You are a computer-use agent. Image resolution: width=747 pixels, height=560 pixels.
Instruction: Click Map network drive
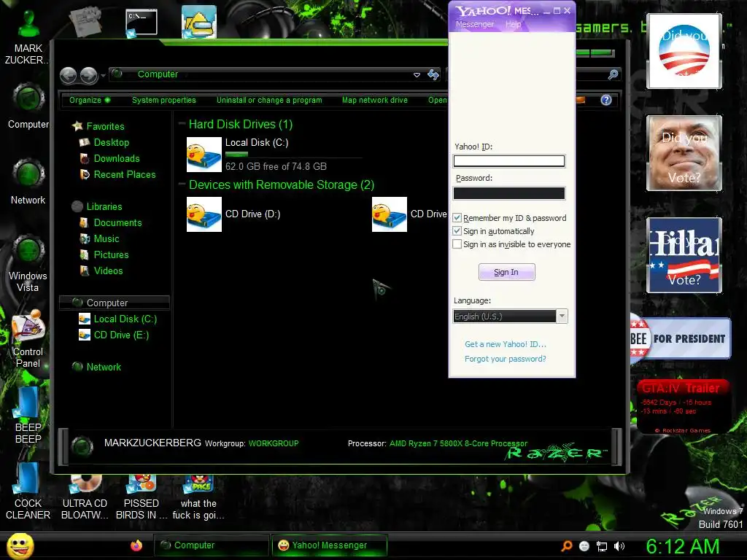tap(375, 100)
